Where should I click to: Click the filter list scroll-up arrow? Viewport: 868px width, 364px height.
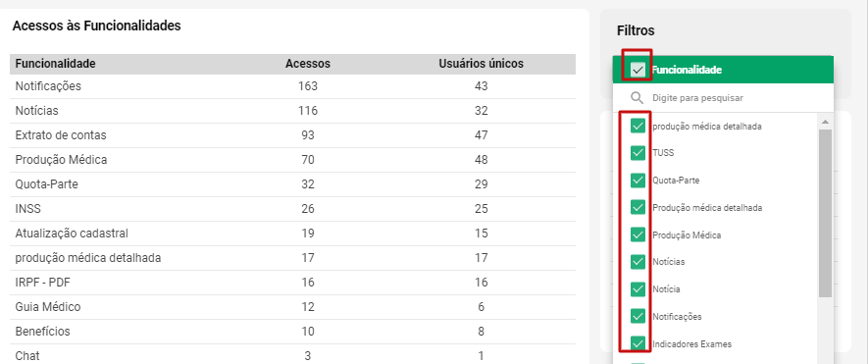[x=825, y=122]
